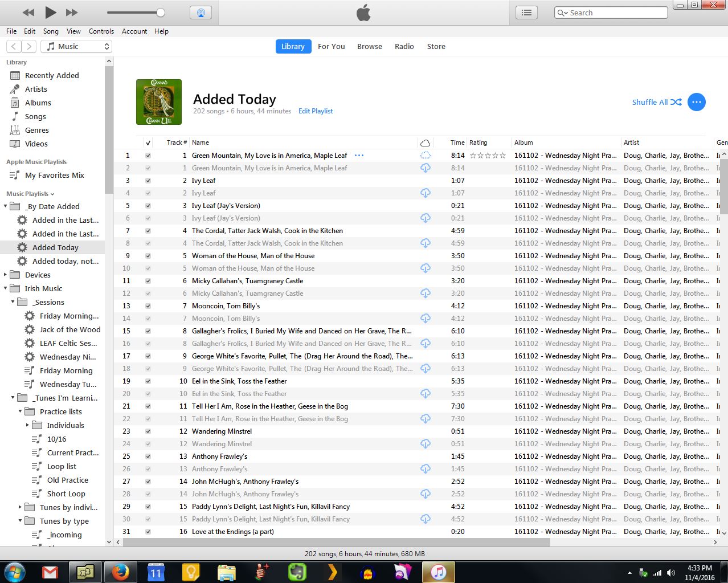The image size is (728, 583).
Task: Set star rating for Green Mountain row 1
Action: (488, 155)
